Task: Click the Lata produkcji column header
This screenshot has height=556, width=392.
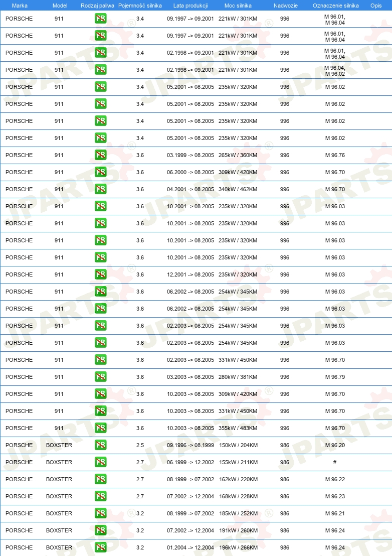Action: (190, 6)
